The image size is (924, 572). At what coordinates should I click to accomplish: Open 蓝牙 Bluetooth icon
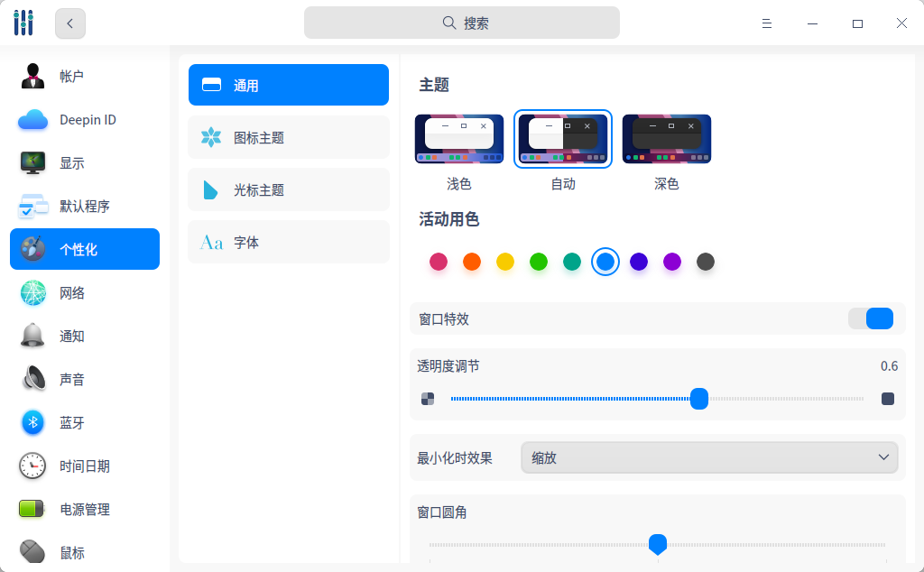coord(32,422)
